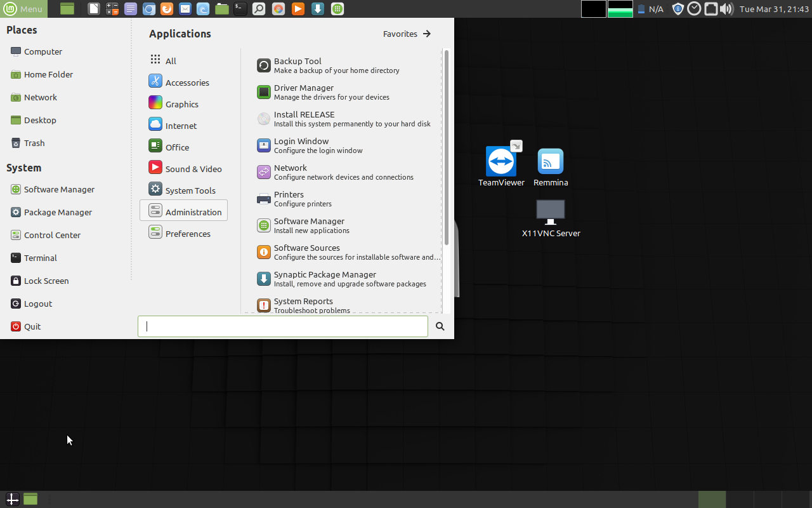The height and width of the screenshot is (508, 812).
Task: Click the network tray icon
Action: tap(711, 9)
